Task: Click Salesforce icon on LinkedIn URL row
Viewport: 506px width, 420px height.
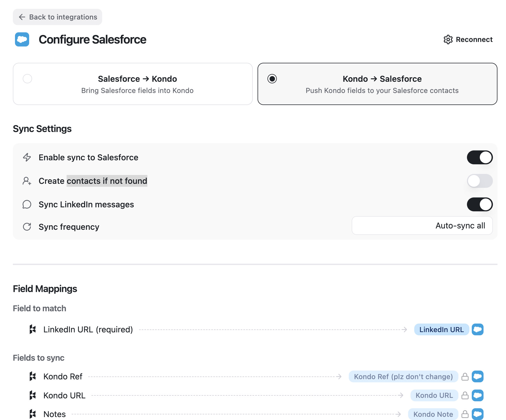Action: [x=478, y=329]
